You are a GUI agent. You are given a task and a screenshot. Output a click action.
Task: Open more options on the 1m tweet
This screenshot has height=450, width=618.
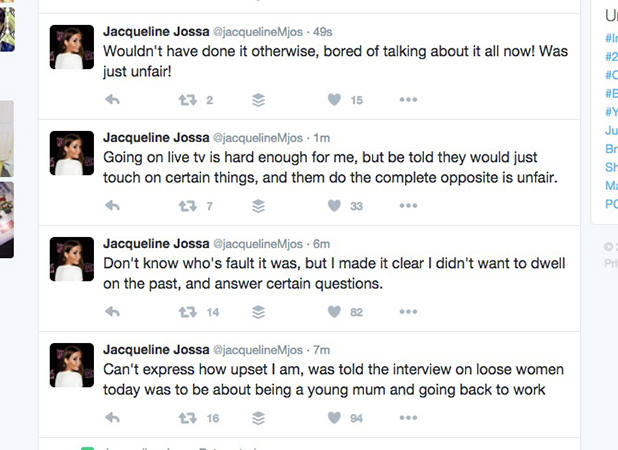point(408,206)
